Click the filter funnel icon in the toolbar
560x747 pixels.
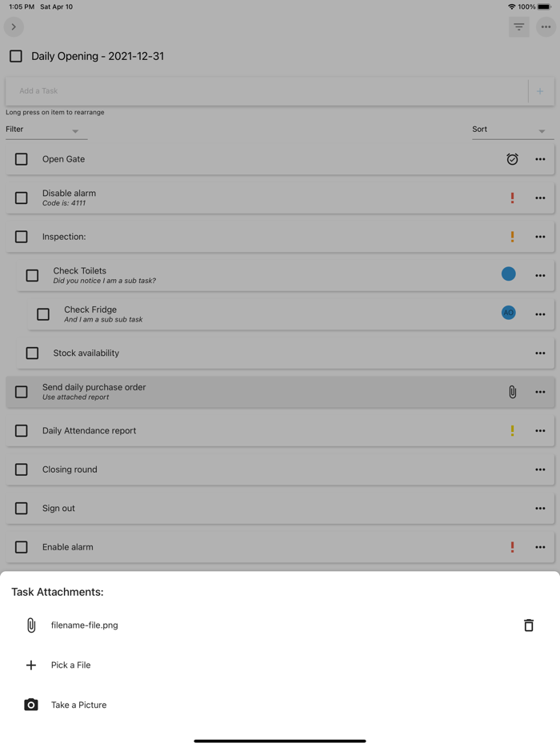coord(518,26)
